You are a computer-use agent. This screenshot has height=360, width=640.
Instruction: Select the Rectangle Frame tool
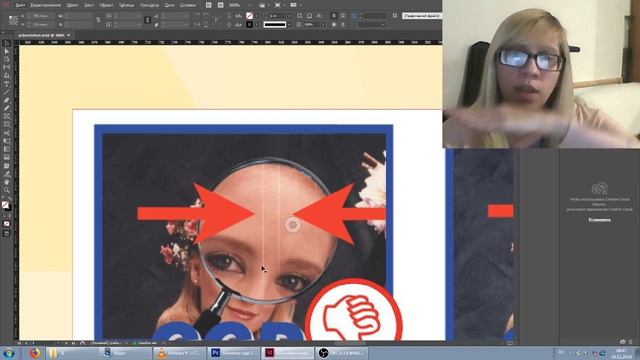(x=7, y=117)
